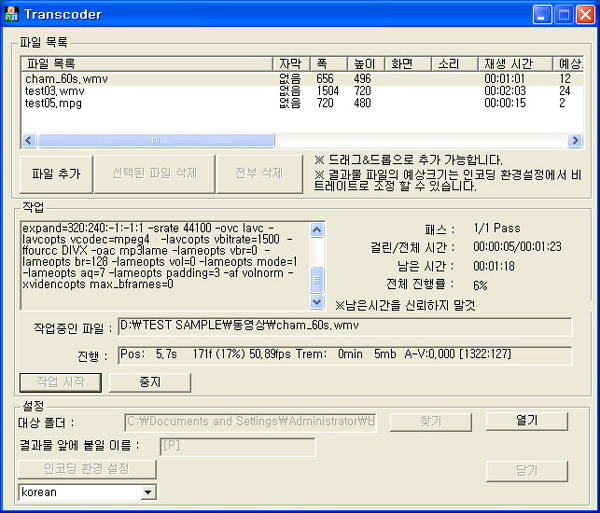The image size is (600, 513).
Task: Click the 6% overall progress value
Action: point(480,285)
